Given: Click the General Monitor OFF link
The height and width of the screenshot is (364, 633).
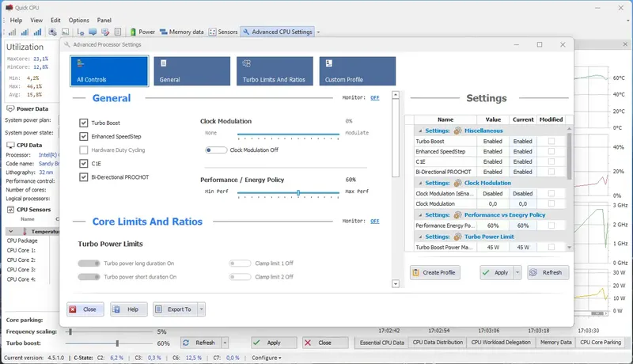Looking at the screenshot, I should click(374, 97).
